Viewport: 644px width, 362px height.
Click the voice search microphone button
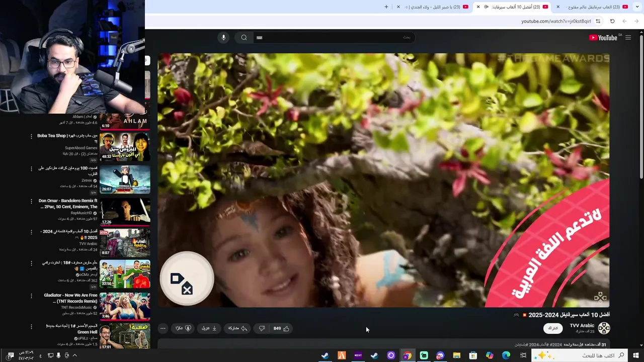223,38
